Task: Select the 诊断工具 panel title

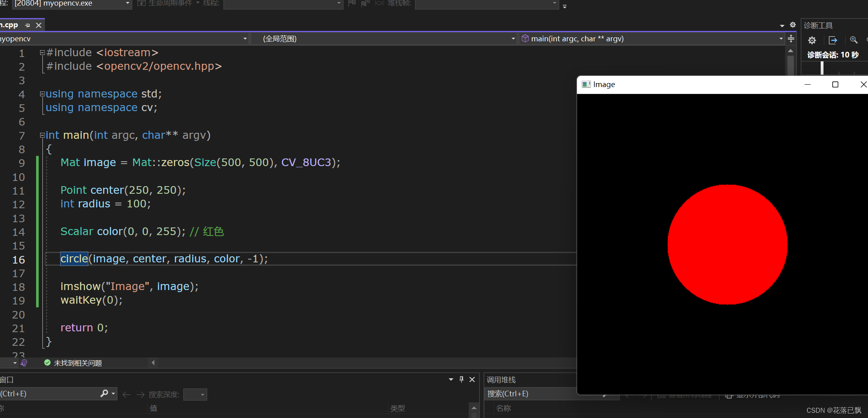Action: pyautogui.click(x=818, y=25)
